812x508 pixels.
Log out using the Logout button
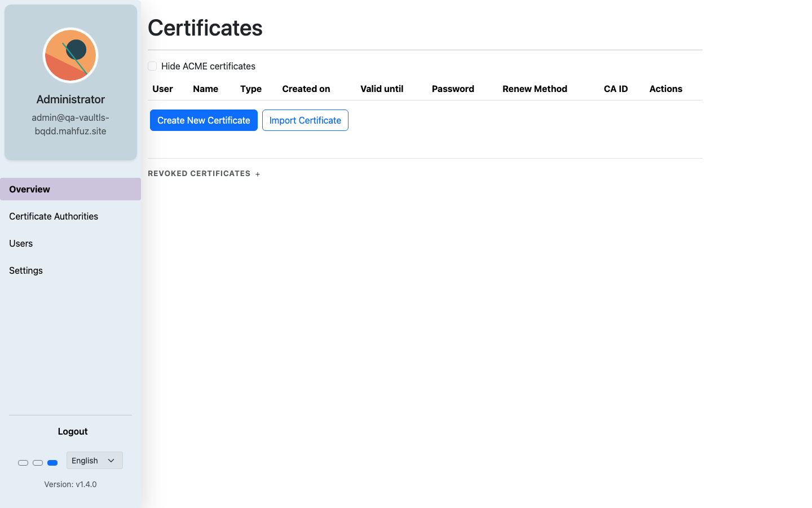click(73, 431)
